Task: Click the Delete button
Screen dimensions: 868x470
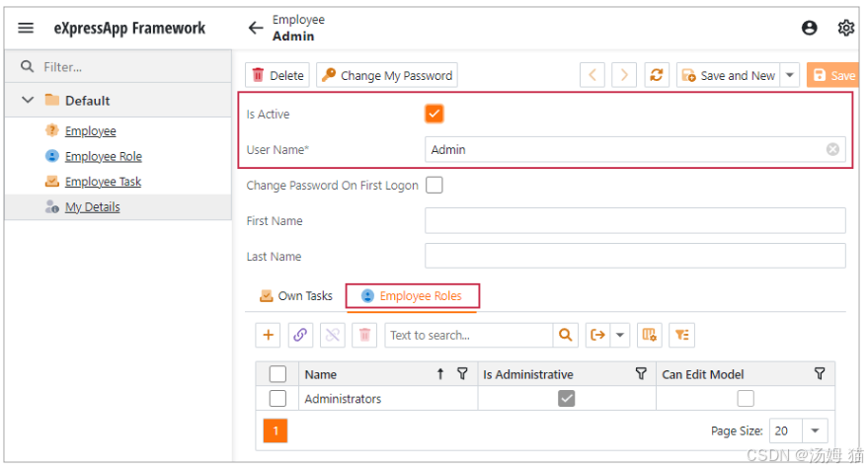Action: [x=277, y=75]
